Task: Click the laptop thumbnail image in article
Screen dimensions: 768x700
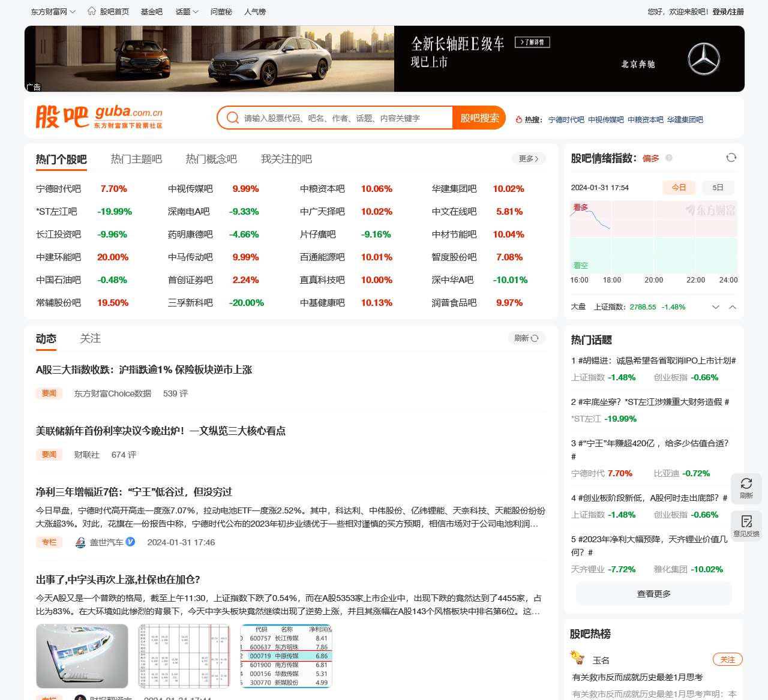Action: point(82,656)
